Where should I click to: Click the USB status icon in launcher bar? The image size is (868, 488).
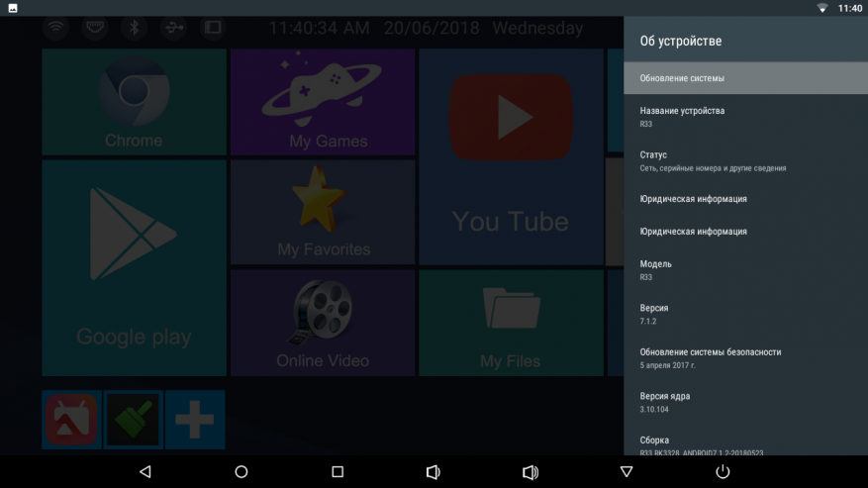pos(174,28)
